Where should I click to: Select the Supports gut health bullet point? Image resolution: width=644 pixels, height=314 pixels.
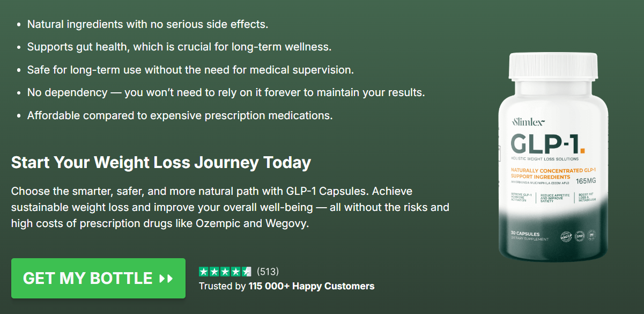[x=179, y=47]
